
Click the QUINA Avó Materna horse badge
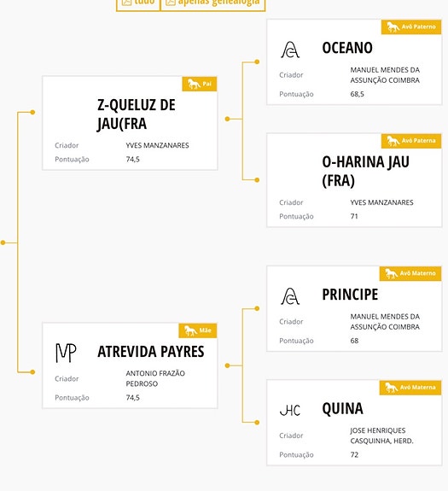[x=410, y=388]
